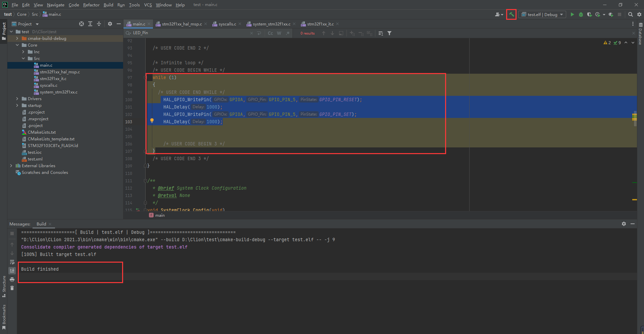Toggle the Structure side tool window tab
Image resolution: width=644 pixels, height=334 pixels.
(x=4, y=286)
